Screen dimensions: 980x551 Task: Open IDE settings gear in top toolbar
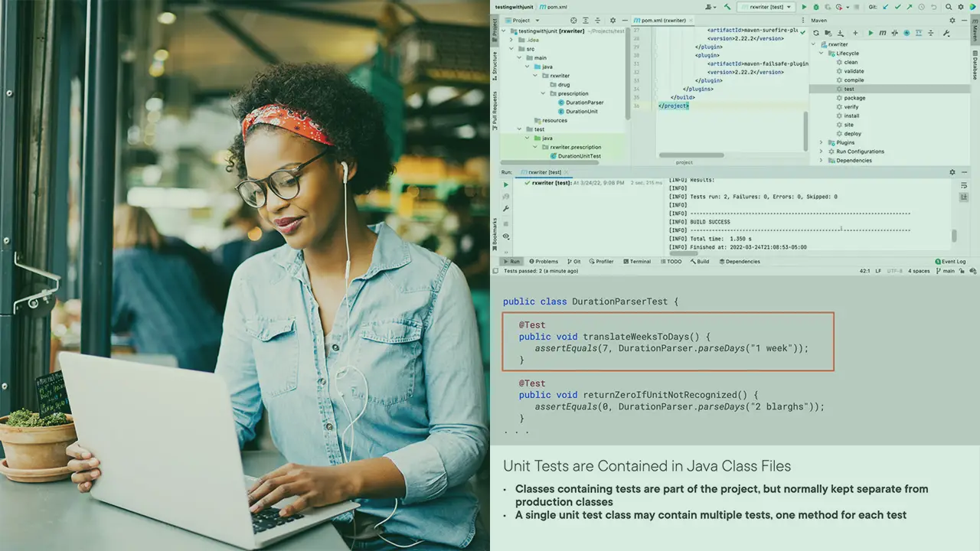coord(960,7)
